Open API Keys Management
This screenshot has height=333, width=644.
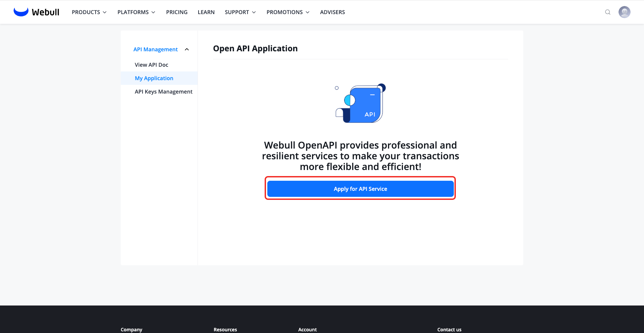coord(163,92)
